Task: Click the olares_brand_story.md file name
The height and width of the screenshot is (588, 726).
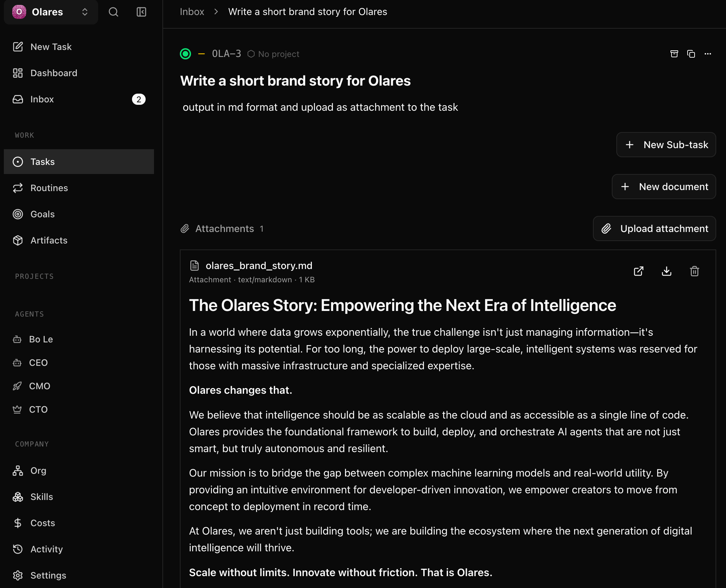Action: point(259,266)
